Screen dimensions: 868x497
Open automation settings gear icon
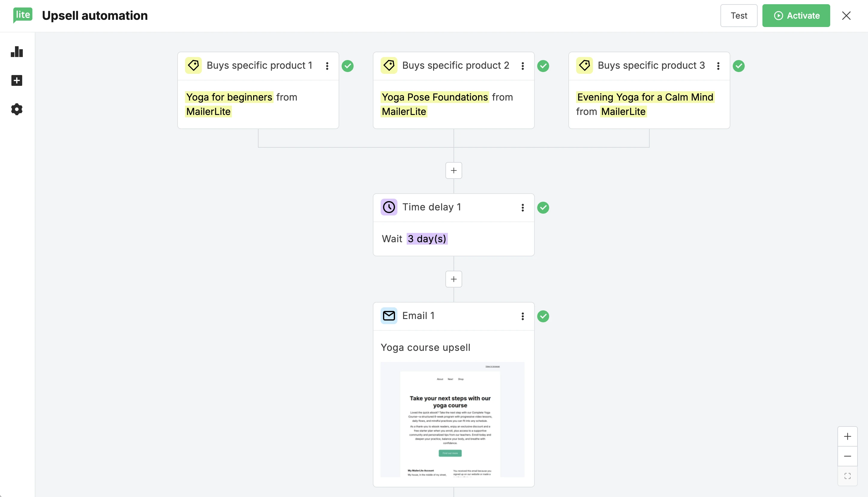pyautogui.click(x=17, y=109)
